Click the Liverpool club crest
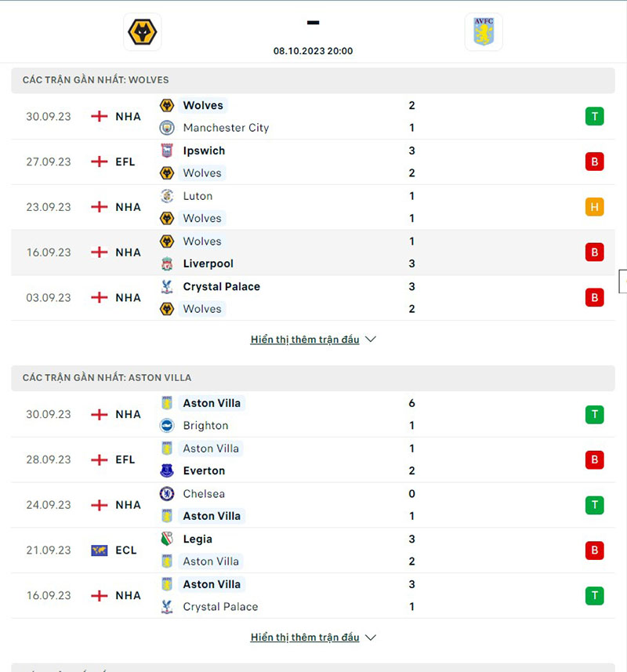627x672 pixels. 167,263
